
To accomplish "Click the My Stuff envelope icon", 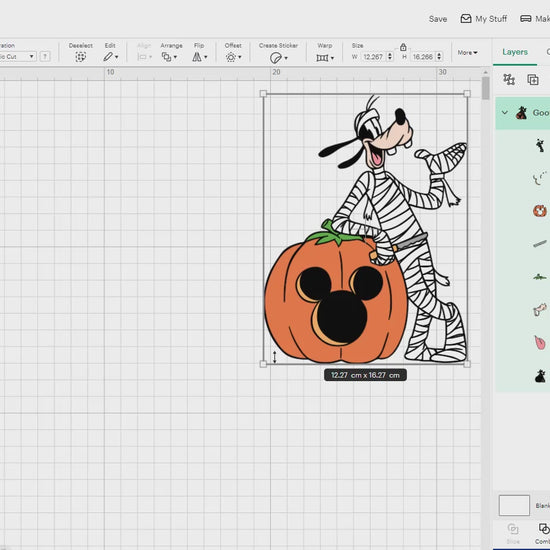I will (465, 19).
